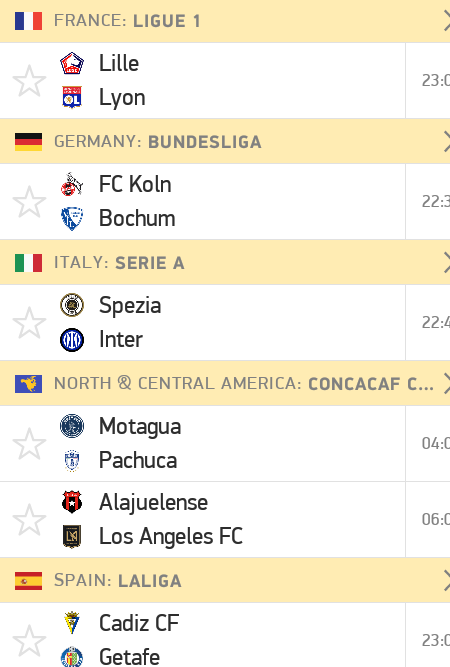Click the Los Angeles FC crest
The width and height of the screenshot is (450, 667).
click(x=72, y=536)
